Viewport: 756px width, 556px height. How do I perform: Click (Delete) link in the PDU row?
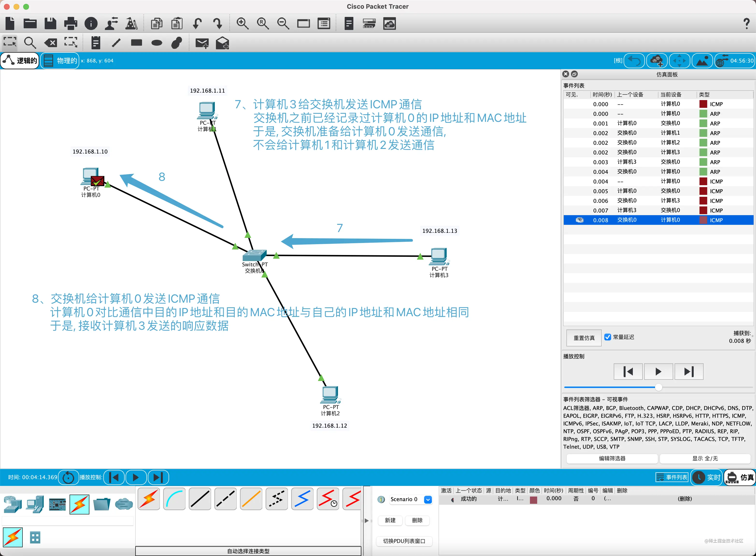click(x=685, y=499)
